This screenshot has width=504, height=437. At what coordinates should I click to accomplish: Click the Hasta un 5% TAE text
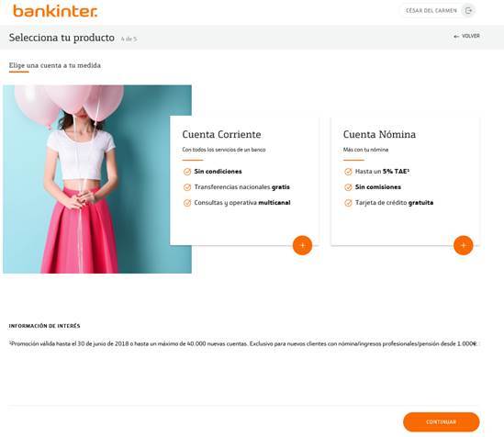click(x=382, y=172)
